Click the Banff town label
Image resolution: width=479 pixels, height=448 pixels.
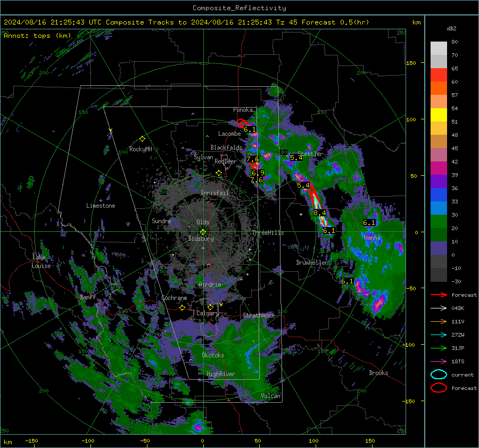88,297
